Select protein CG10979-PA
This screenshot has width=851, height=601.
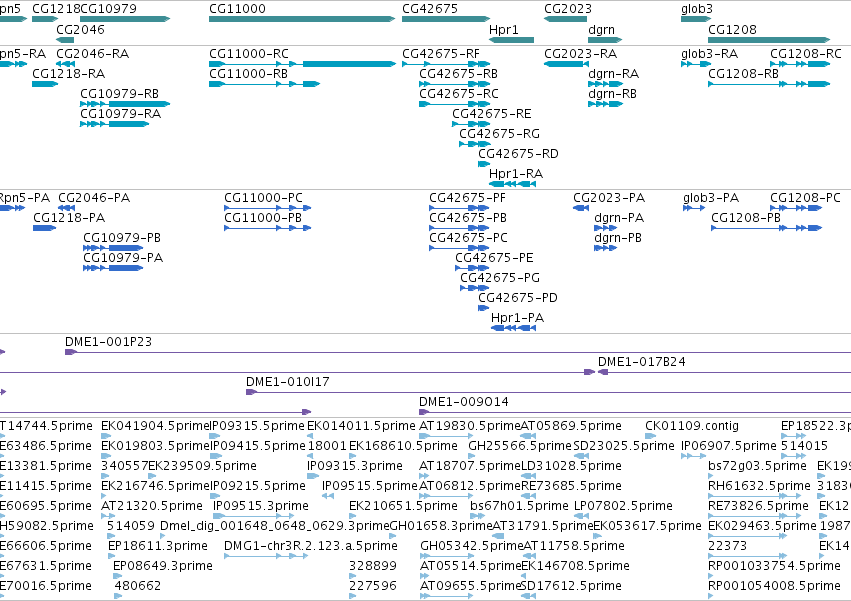(x=123, y=258)
